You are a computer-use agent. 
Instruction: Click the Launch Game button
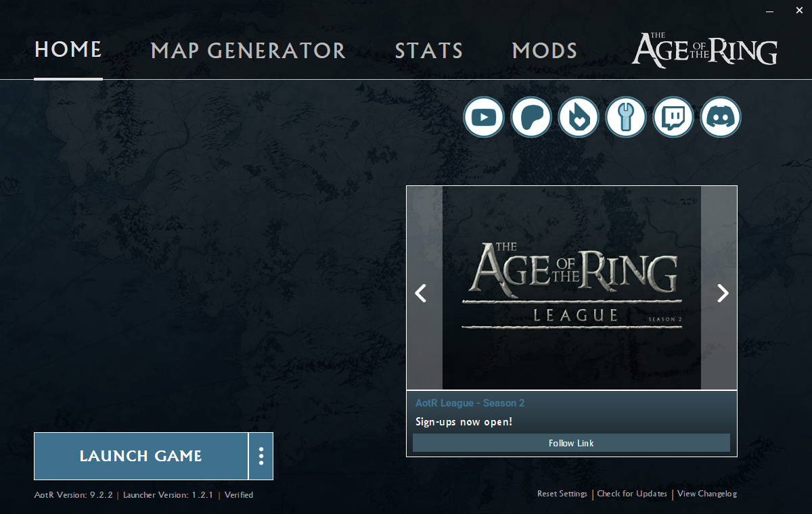point(141,456)
